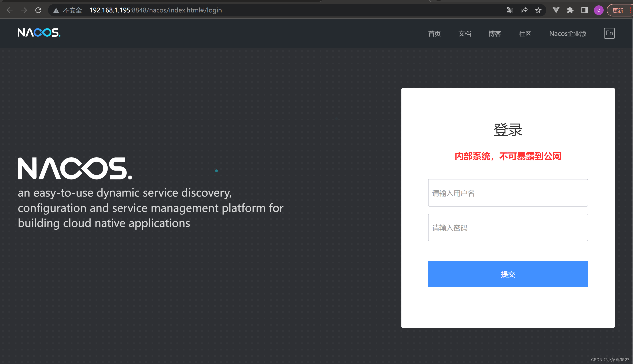Screen dimensions: 633x364
Task: Click the 更新 update button
Action: coord(618,10)
